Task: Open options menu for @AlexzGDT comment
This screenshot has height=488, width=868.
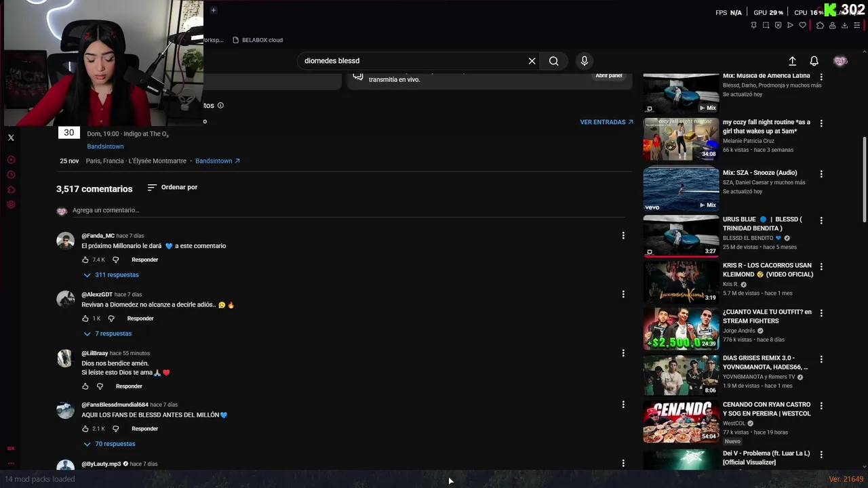Action: (623, 294)
